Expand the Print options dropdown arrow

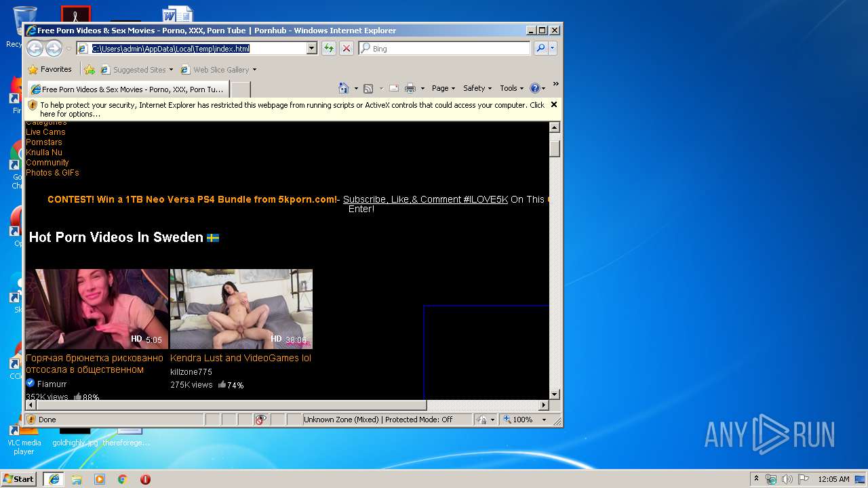click(x=422, y=88)
